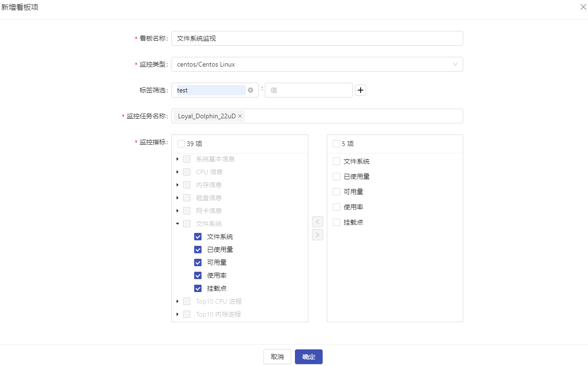Click the 确定 button
This screenshot has height=366, width=588.
click(x=308, y=357)
